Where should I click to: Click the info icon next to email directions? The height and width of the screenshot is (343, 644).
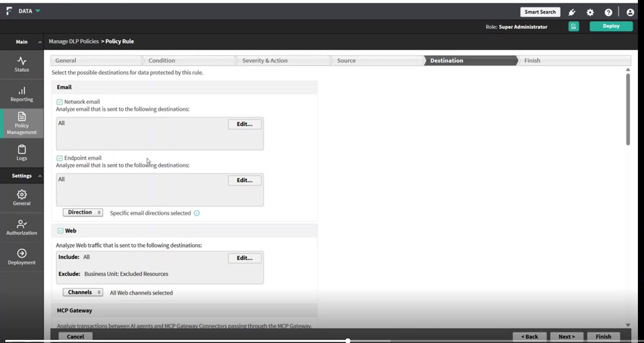click(x=197, y=213)
